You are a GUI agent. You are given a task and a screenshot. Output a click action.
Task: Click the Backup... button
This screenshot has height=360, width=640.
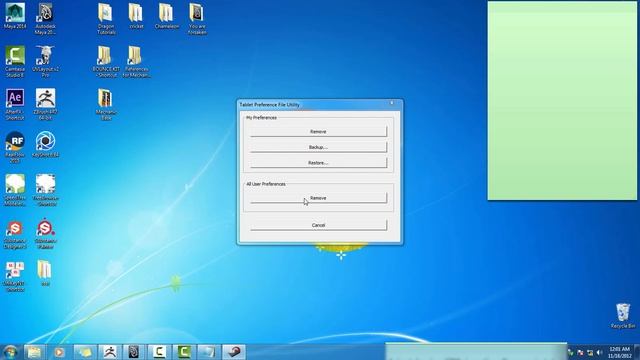pos(318,147)
